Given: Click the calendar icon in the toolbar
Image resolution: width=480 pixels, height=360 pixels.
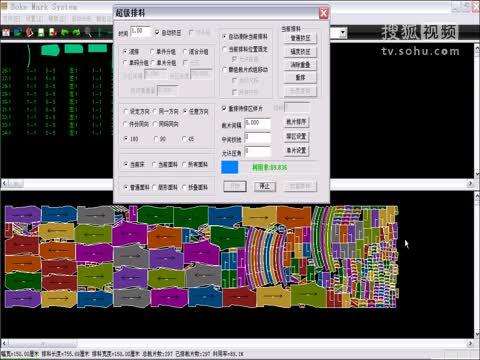Looking at the screenshot, I should [x=6, y=32].
